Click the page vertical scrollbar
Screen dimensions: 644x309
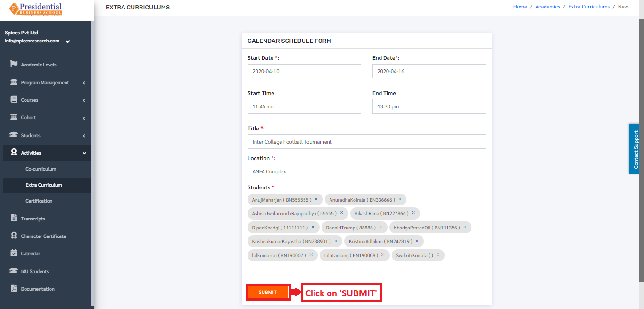click(x=641, y=151)
